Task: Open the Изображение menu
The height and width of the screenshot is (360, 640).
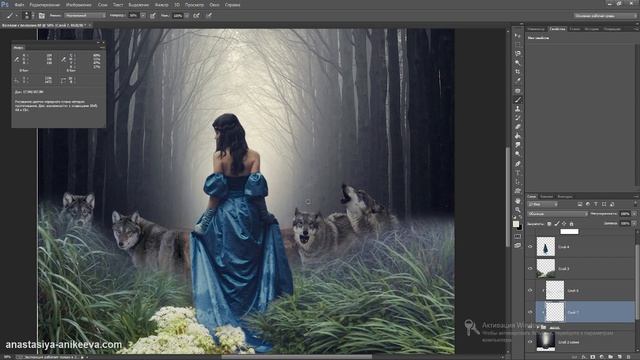Action: [x=78, y=5]
